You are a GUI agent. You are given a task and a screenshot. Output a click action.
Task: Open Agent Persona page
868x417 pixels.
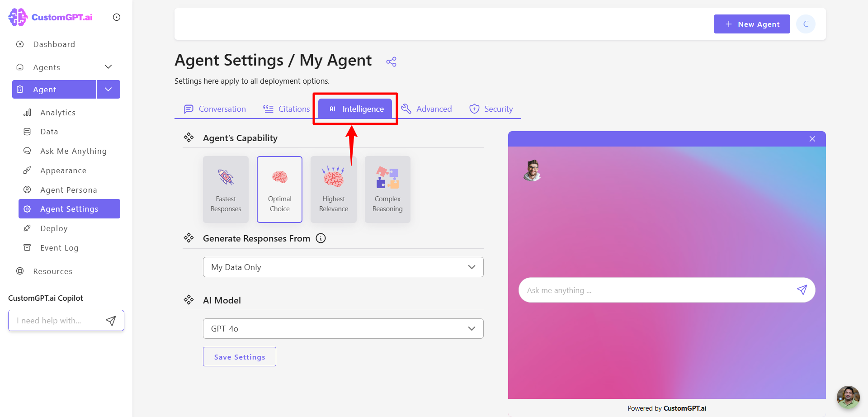[x=69, y=190]
